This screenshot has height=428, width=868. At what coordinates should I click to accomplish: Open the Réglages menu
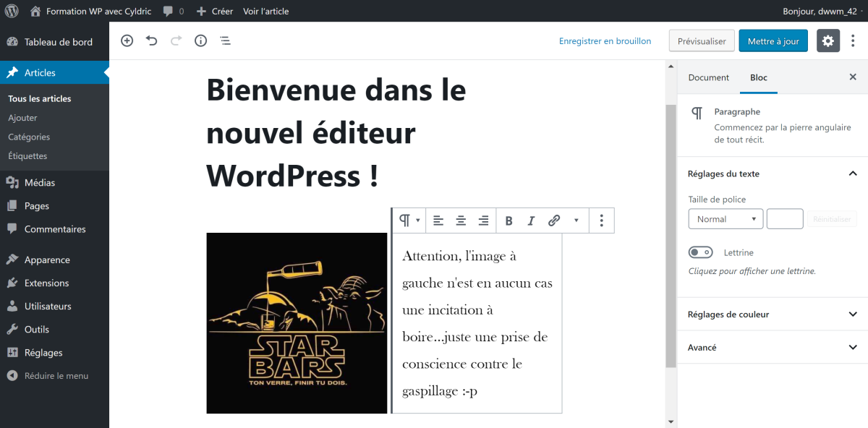pos(54,353)
